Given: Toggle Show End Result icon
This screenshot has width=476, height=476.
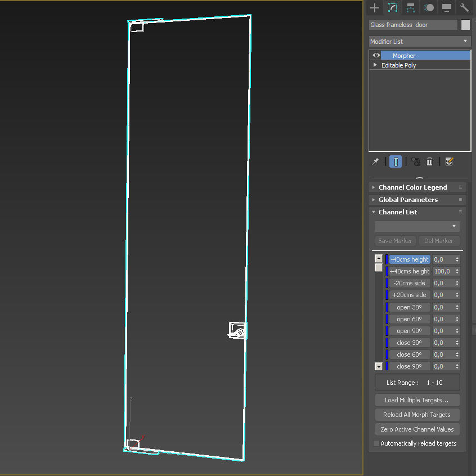Looking at the screenshot, I should (x=395, y=161).
